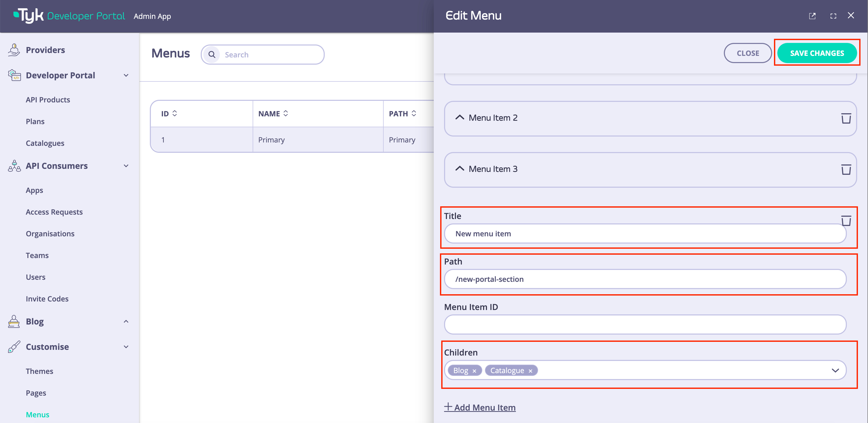Expand Menu Item 2 chevron
Viewport: 868px width, 423px height.
click(460, 117)
